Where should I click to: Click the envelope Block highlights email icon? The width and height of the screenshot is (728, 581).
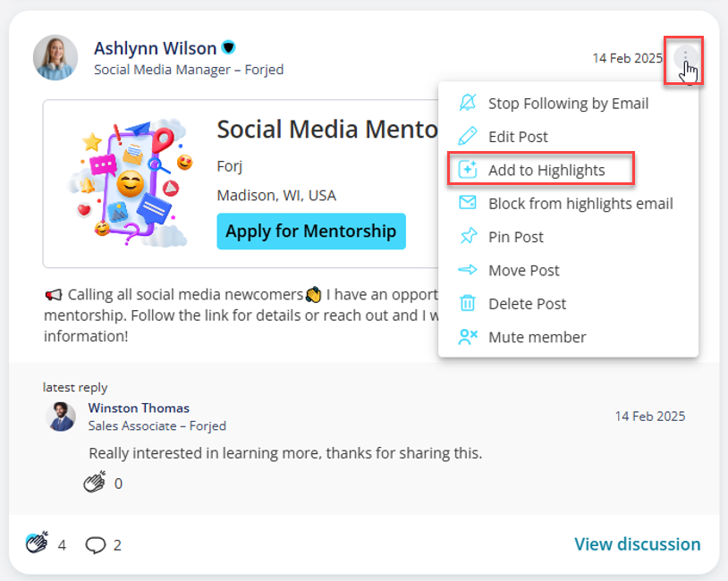[x=468, y=203]
